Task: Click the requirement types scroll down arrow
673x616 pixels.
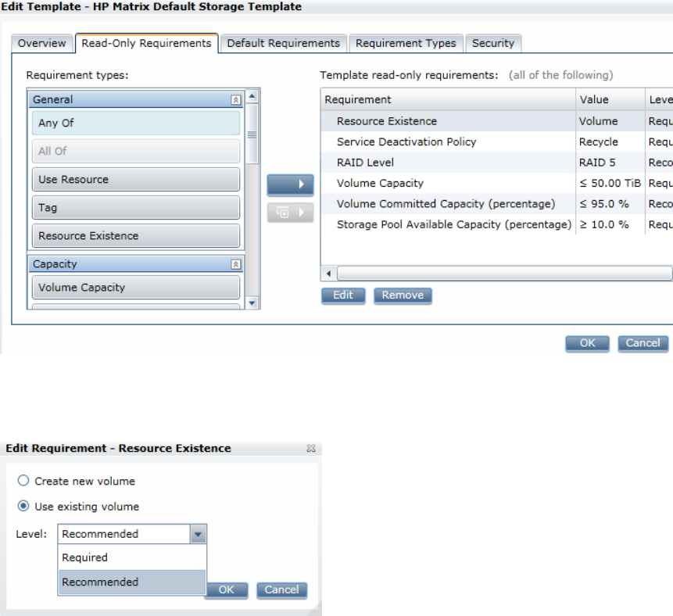Action: coord(252,303)
